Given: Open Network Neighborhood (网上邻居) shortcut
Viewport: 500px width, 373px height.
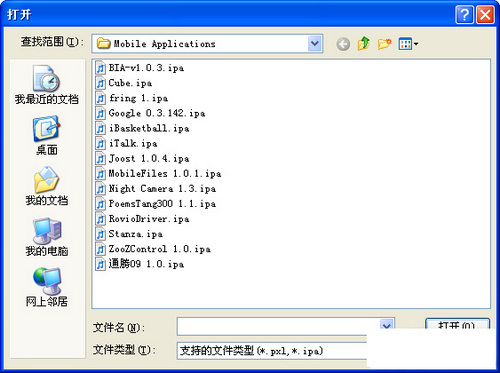Looking at the screenshot, I should pos(46,287).
